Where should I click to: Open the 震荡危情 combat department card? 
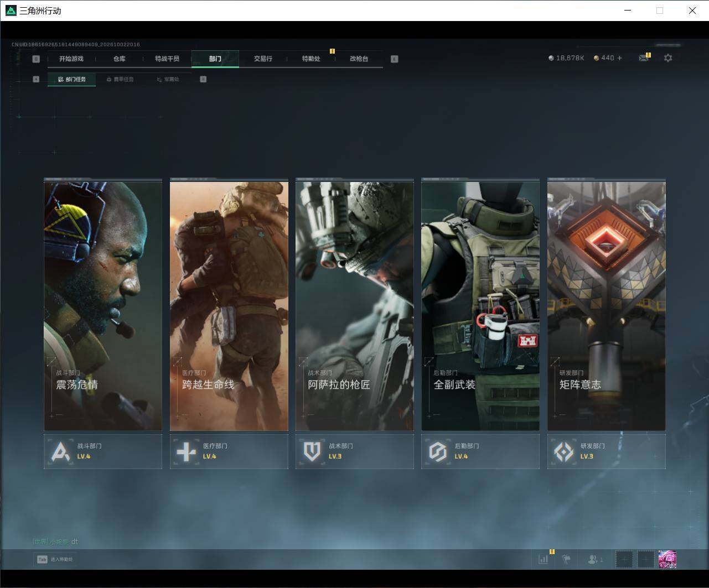(x=103, y=305)
